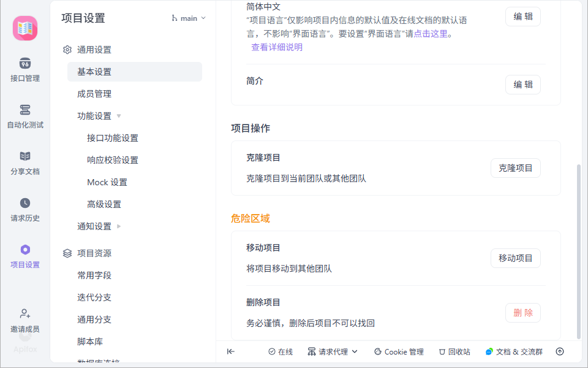This screenshot has width=588, height=368.
Task: Click 编辑 button for 简介
Action: 522,85
